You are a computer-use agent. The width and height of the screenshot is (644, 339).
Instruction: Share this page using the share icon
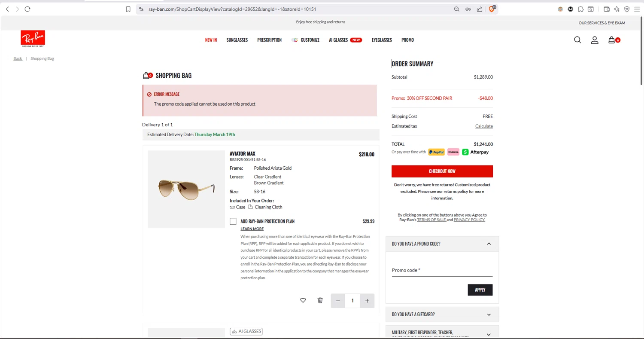coord(479,9)
